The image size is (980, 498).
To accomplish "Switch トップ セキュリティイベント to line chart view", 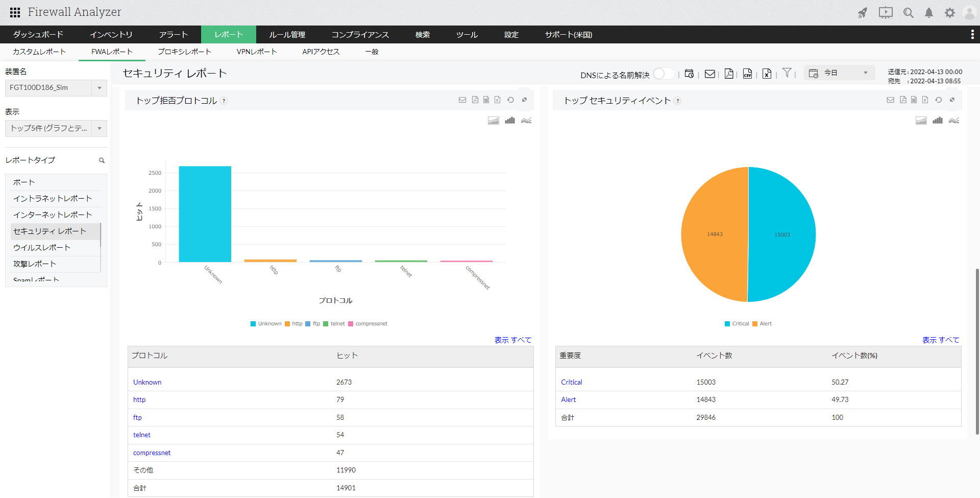I will (x=954, y=121).
